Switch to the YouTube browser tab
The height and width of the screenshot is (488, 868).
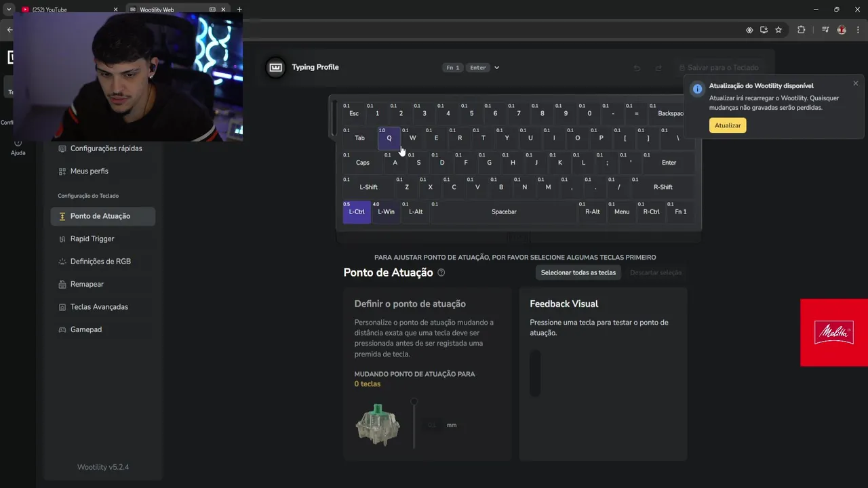point(68,9)
